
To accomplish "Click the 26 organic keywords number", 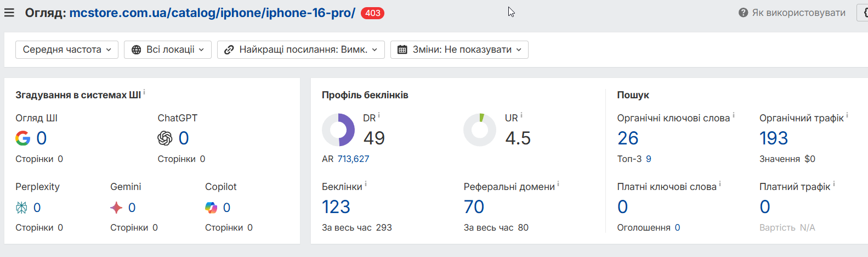I will click(628, 138).
